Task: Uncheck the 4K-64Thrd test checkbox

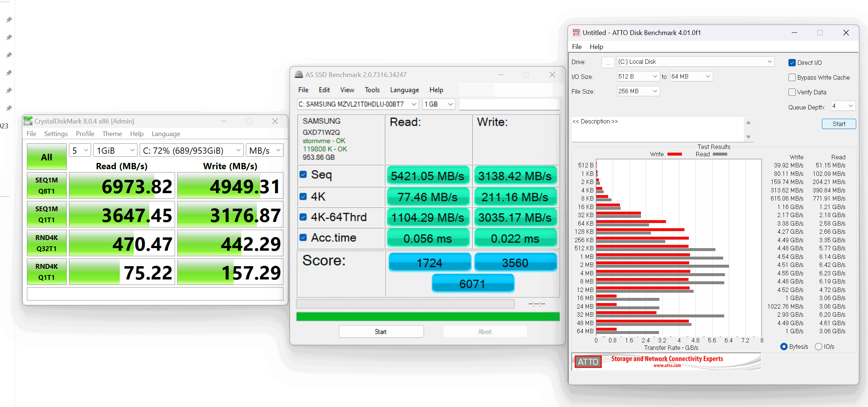Action: (x=303, y=217)
